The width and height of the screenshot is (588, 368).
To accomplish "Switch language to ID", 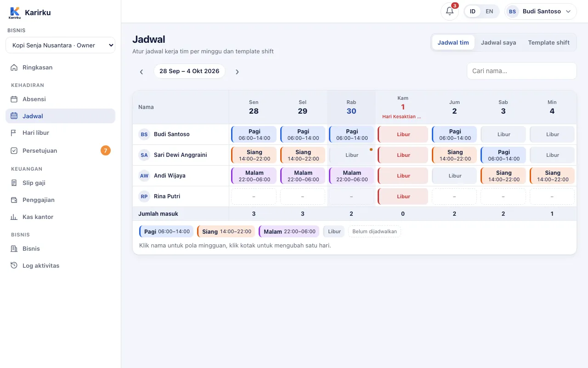I will pos(473,11).
